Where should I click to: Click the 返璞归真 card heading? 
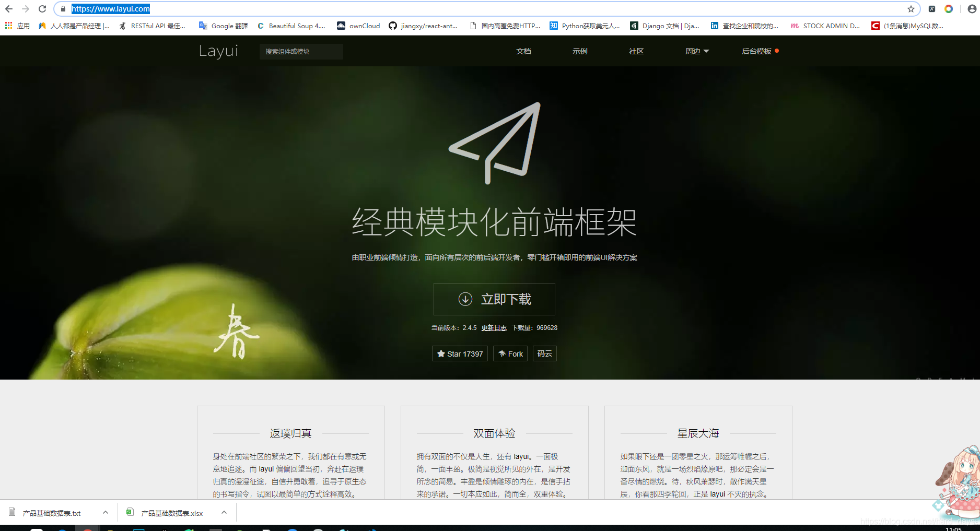290,433
